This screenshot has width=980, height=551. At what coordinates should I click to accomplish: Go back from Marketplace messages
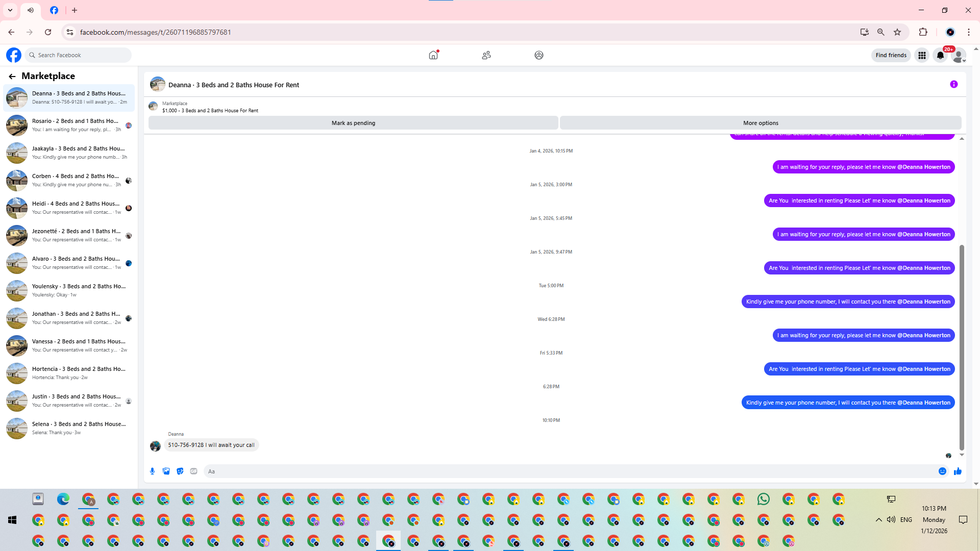point(12,76)
